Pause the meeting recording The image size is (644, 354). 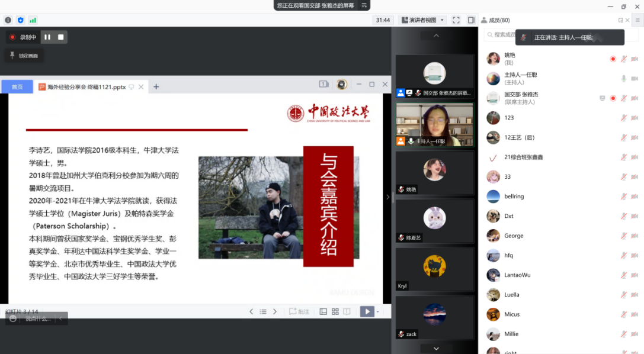(x=47, y=37)
